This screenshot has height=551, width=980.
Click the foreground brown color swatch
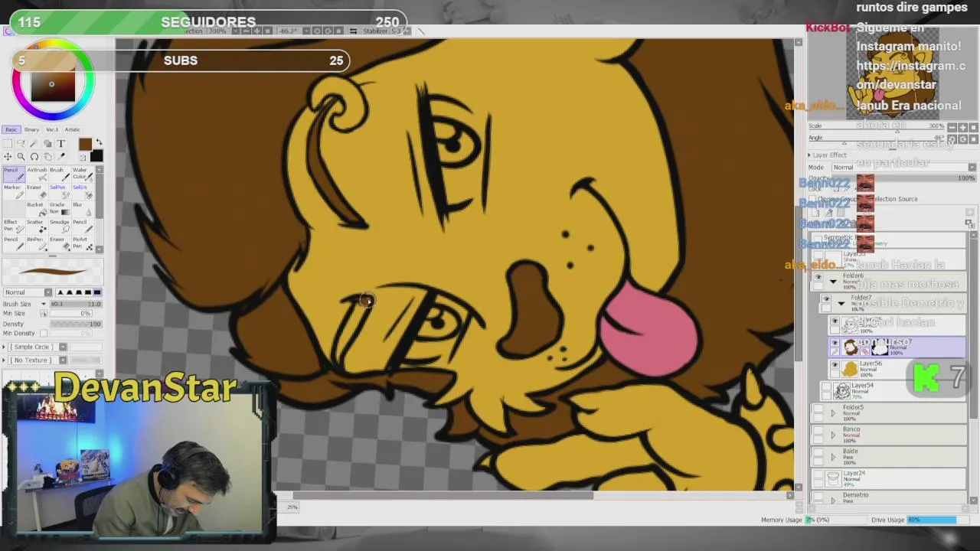[x=85, y=145]
